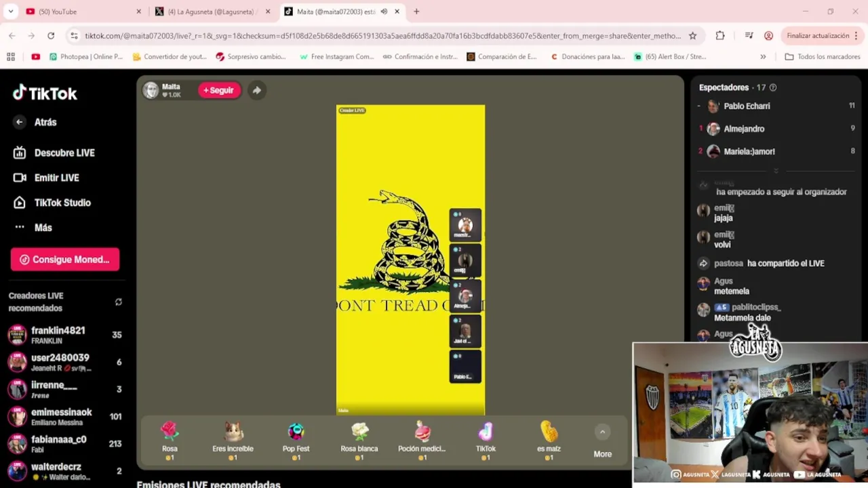
Task: Send Rosa blanca gift
Action: (x=359, y=441)
